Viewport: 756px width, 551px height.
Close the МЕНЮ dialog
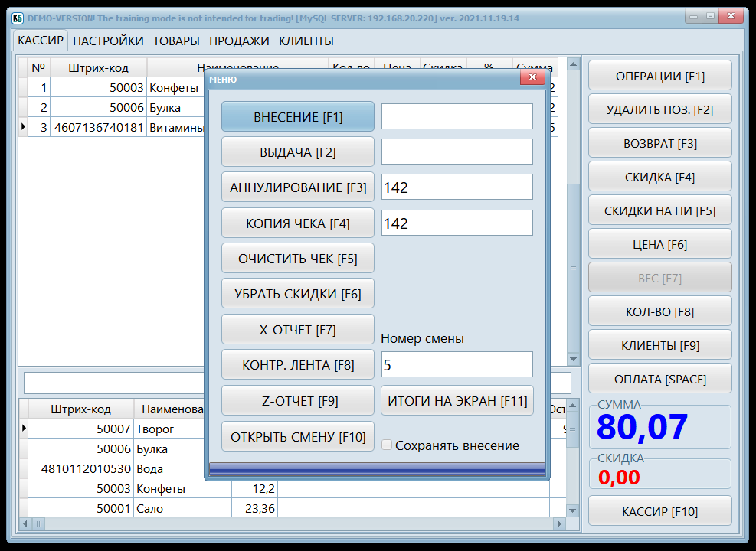coord(532,77)
